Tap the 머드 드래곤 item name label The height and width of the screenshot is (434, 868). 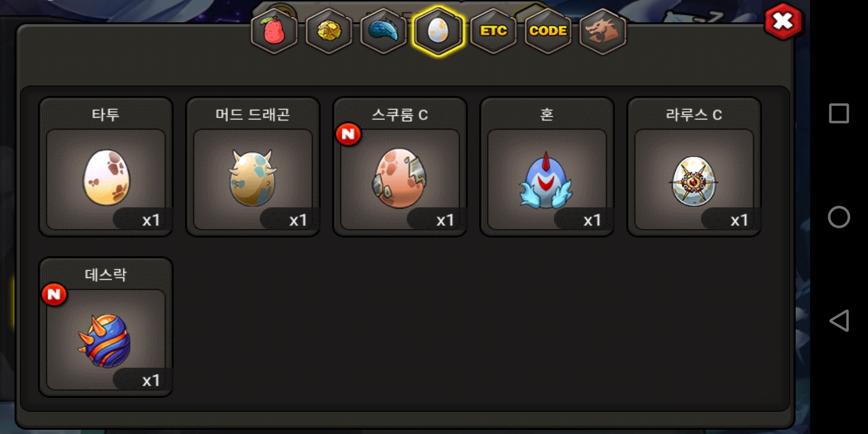253,115
